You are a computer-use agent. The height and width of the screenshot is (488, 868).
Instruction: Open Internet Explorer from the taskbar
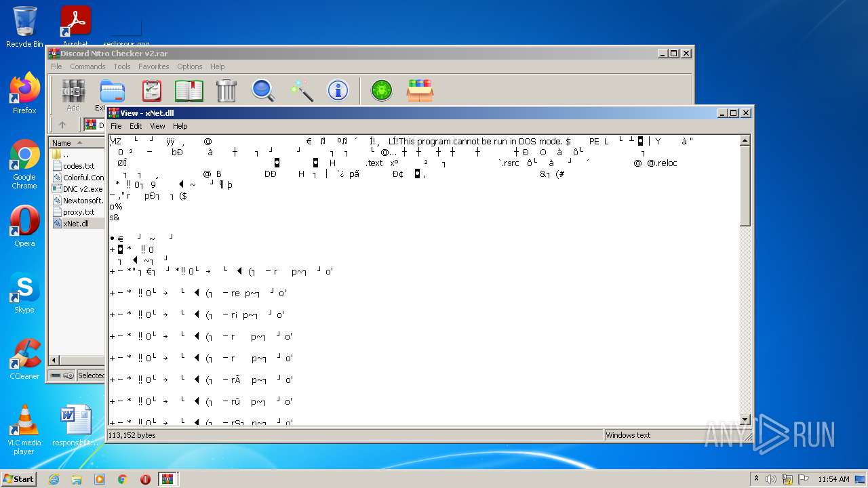pyautogui.click(x=54, y=479)
